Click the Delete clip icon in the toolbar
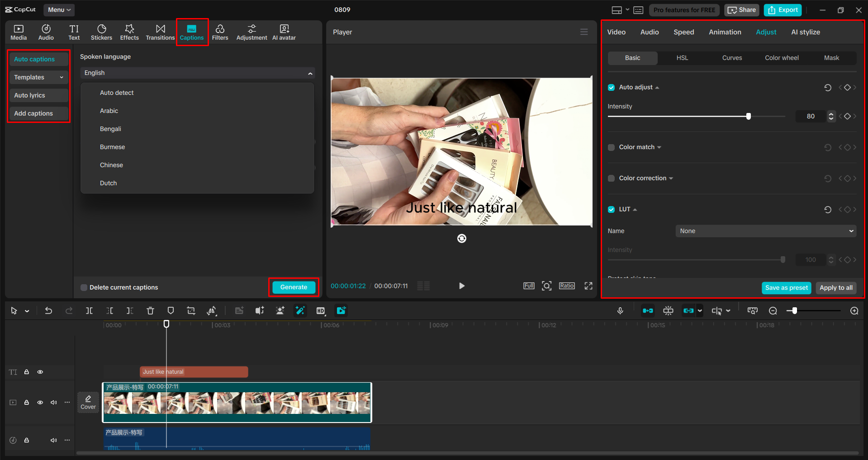This screenshot has height=460, width=868. [x=150, y=310]
